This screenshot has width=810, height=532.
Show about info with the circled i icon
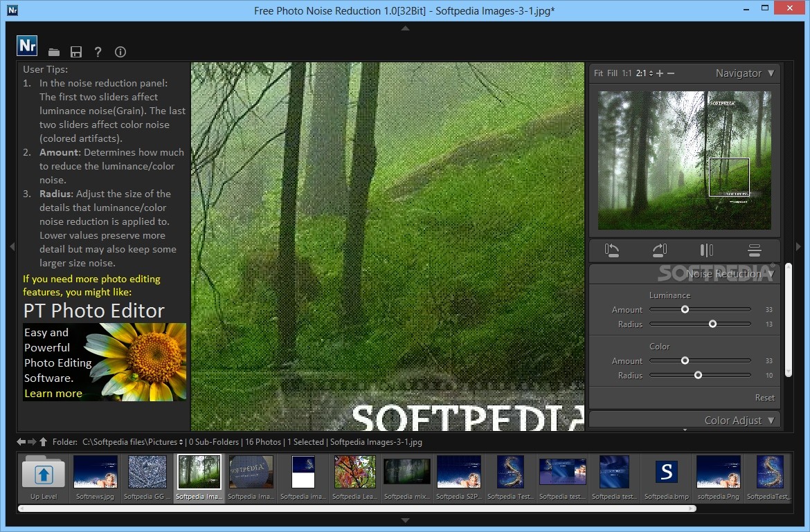tap(120, 52)
